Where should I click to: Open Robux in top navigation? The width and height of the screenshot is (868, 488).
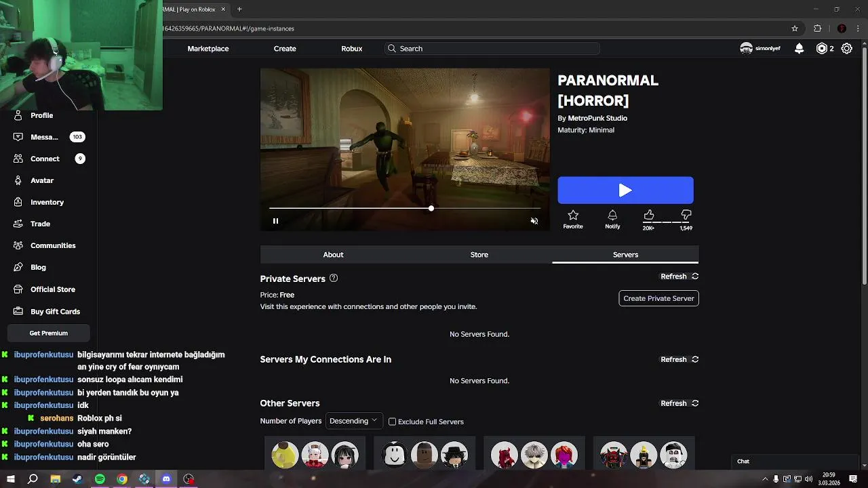(x=352, y=49)
